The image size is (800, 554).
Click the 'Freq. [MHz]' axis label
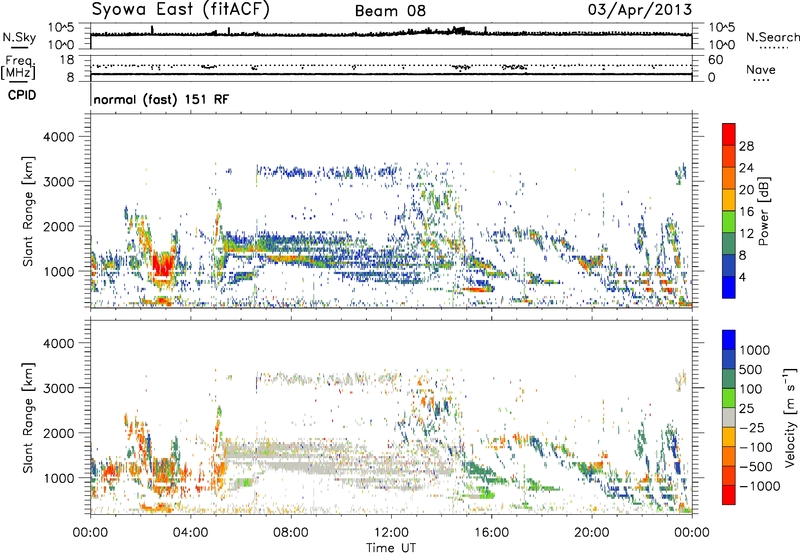(x=18, y=68)
